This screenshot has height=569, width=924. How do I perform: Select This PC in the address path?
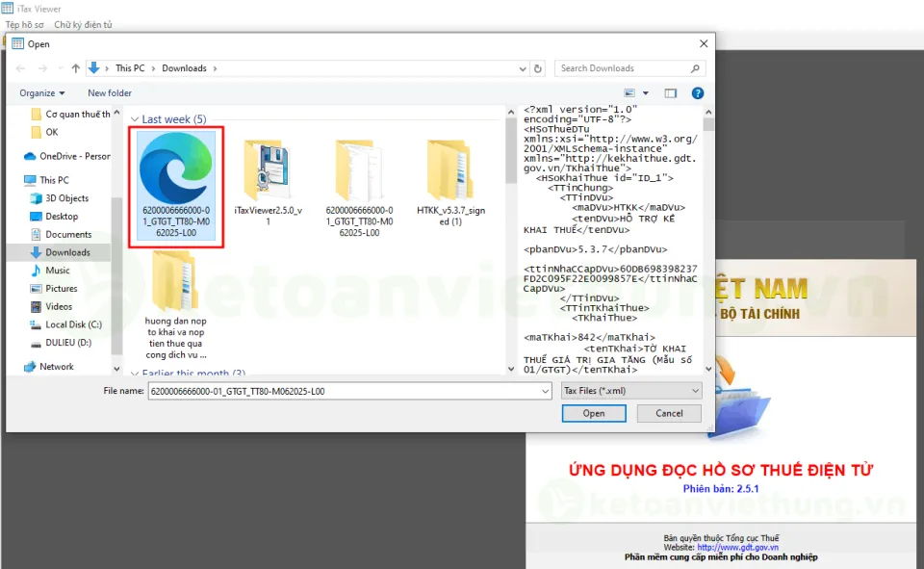click(130, 68)
